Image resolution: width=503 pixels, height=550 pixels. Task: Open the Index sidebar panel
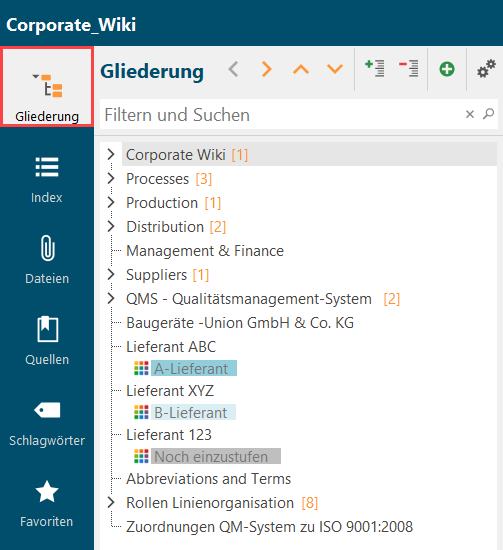(x=47, y=180)
